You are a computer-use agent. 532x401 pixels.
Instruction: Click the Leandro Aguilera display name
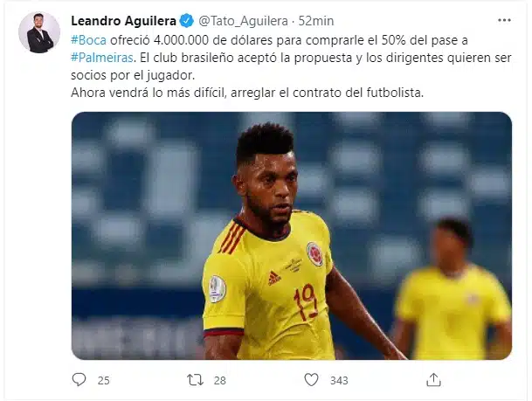123,21
